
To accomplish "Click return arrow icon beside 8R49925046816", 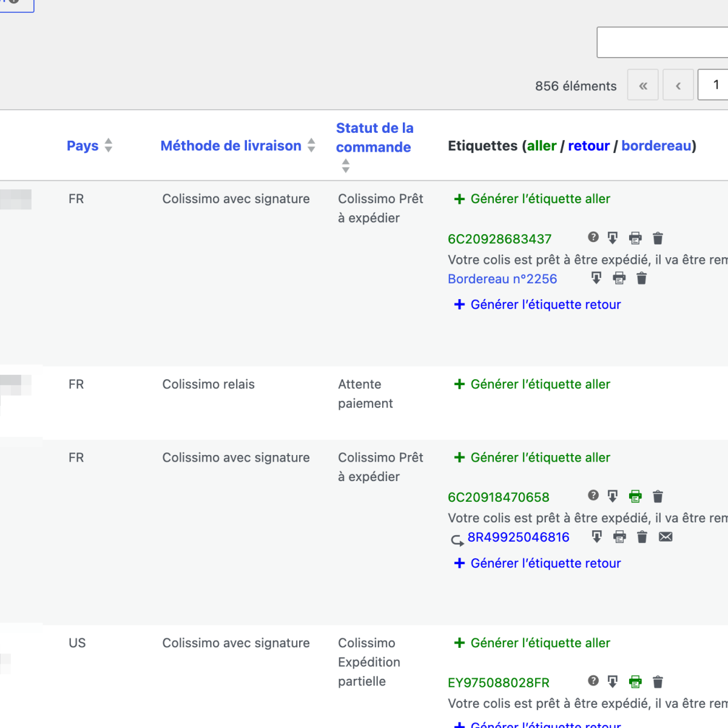I will pos(457,539).
